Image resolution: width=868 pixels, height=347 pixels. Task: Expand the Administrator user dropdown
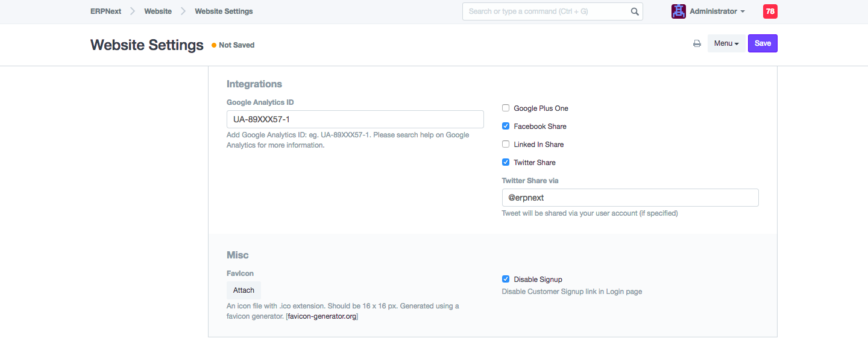pos(717,11)
